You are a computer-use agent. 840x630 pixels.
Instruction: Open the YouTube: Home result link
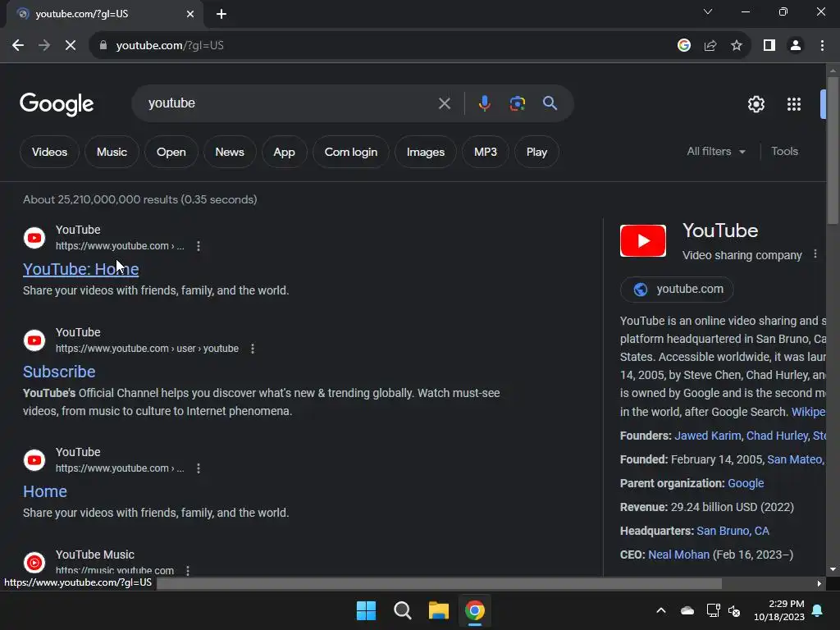pyautogui.click(x=81, y=269)
